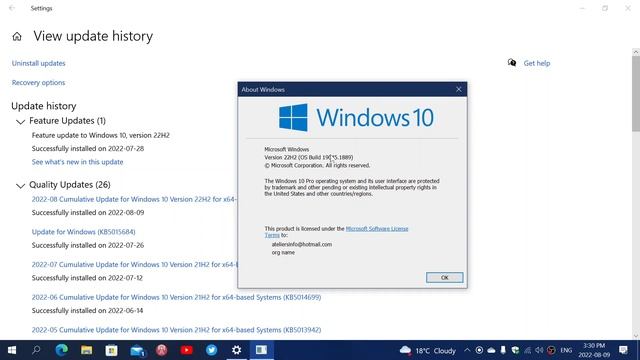Viewport: 640px width, 360px height.
Task: Click the Update history heading
Action: (x=44, y=106)
